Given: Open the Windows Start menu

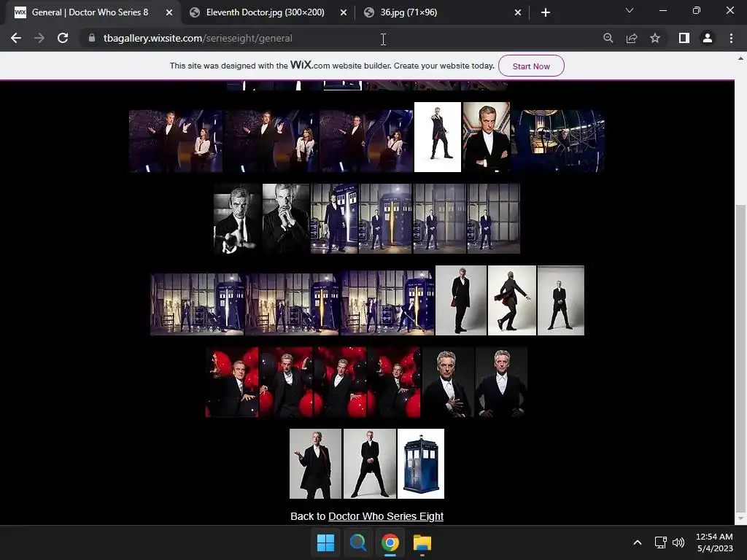Looking at the screenshot, I should (x=326, y=542).
